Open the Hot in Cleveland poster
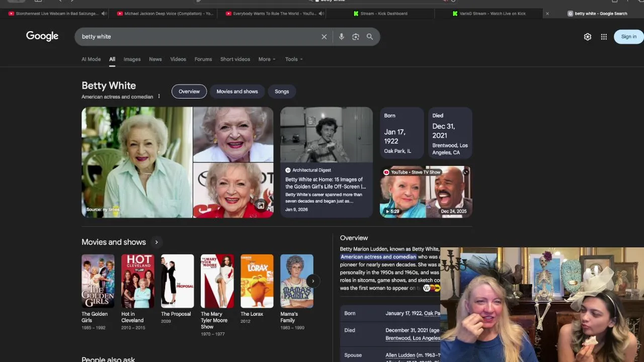This screenshot has height=362, width=644. [x=138, y=281]
